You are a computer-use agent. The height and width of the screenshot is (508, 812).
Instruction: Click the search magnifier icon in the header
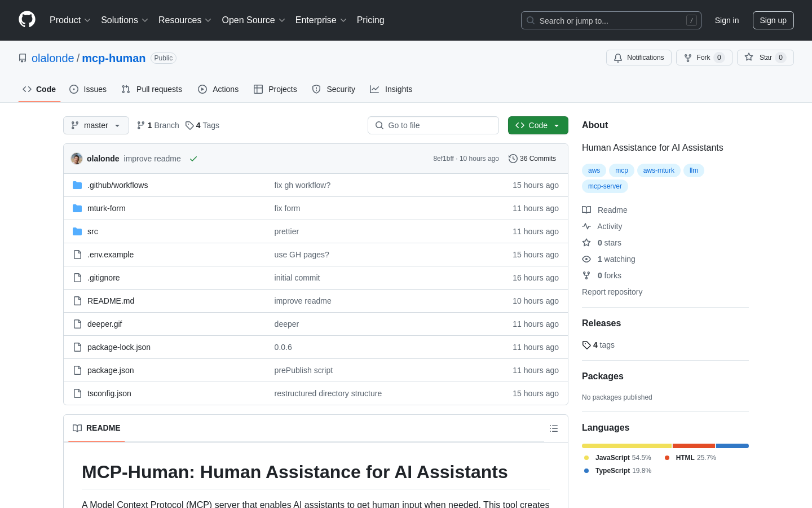pyautogui.click(x=531, y=20)
